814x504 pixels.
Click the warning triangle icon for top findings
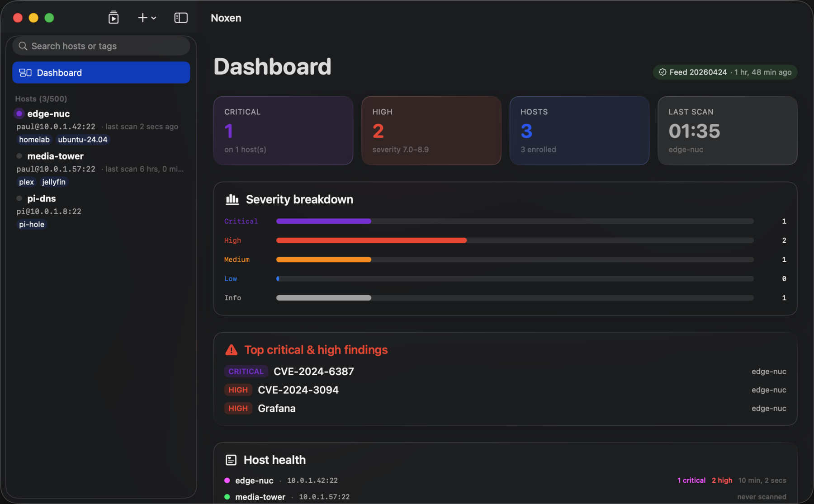point(231,350)
